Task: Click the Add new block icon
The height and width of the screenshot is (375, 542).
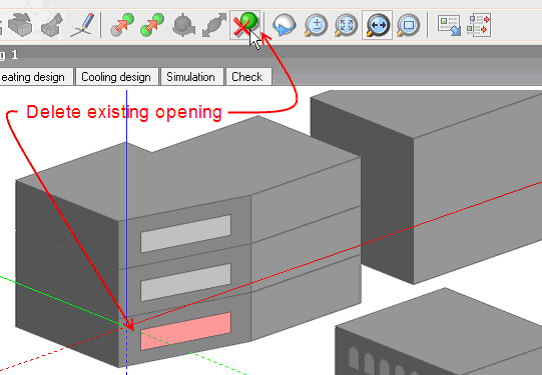Action: [20, 25]
